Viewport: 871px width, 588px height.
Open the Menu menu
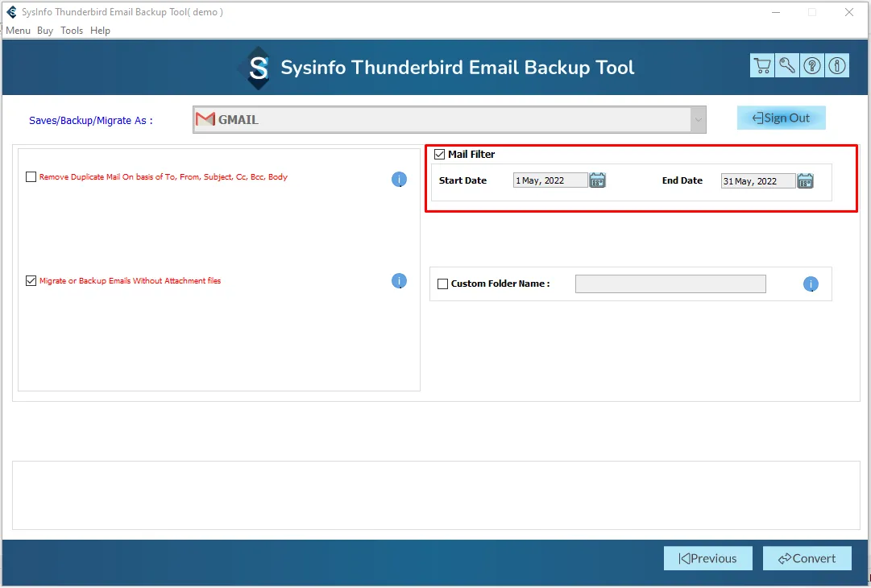point(18,30)
